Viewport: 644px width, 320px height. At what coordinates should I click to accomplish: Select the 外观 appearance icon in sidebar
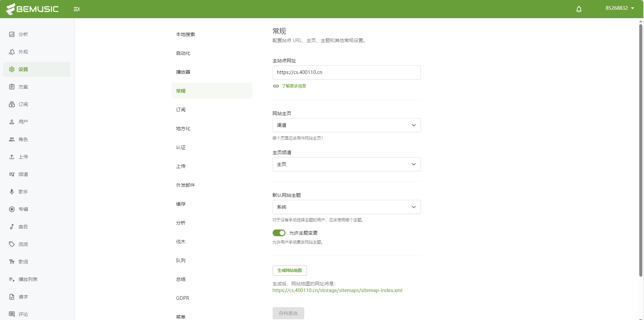pos(12,51)
